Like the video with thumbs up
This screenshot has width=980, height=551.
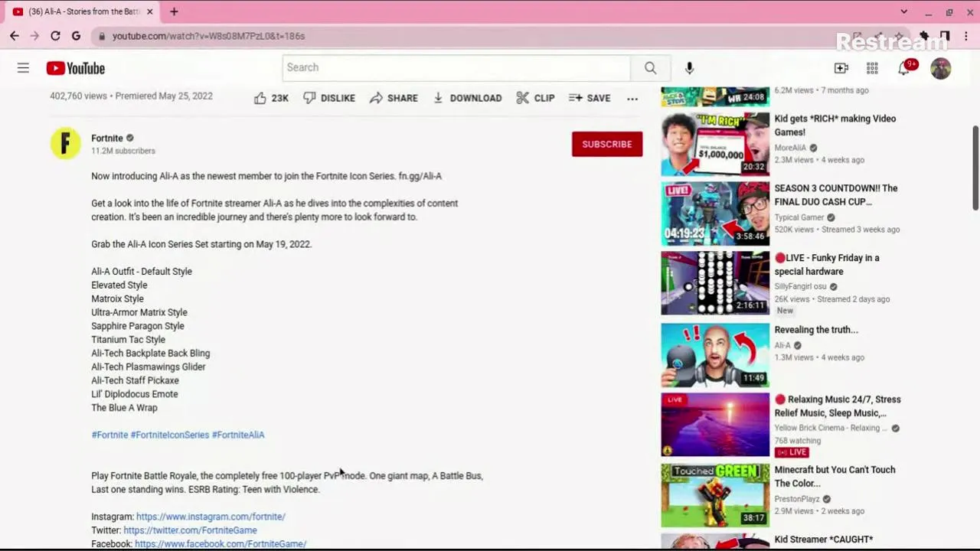point(271,98)
